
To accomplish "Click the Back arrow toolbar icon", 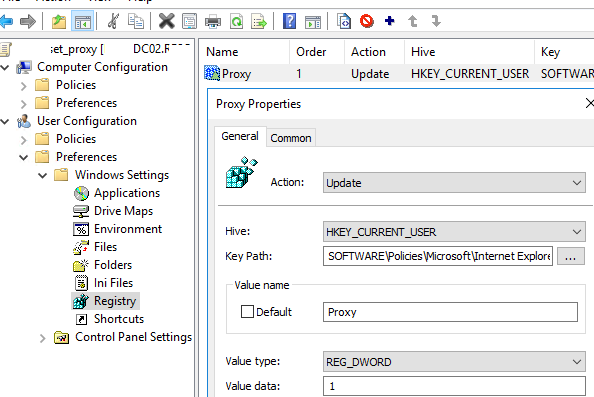I will coord(6,21).
